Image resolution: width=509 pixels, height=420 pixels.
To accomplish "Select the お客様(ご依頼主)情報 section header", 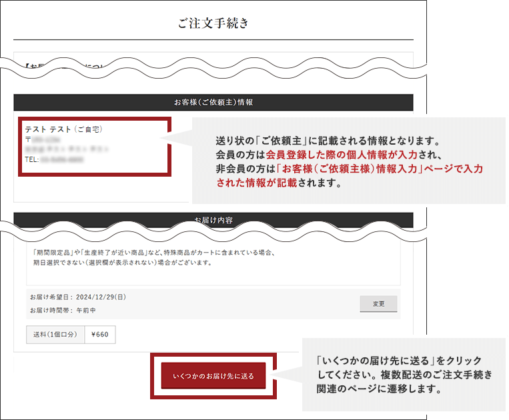I will 213,103.
